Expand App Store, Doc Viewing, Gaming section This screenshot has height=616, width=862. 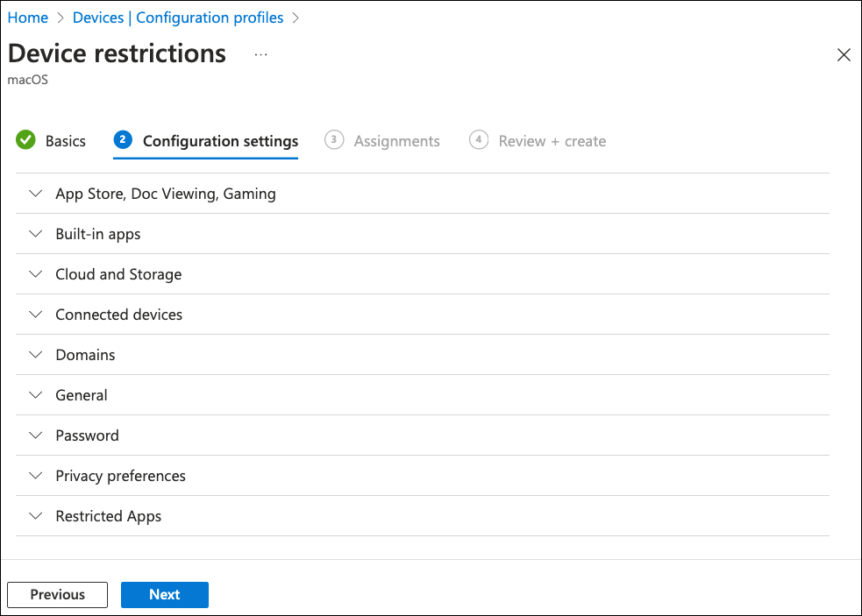(165, 194)
